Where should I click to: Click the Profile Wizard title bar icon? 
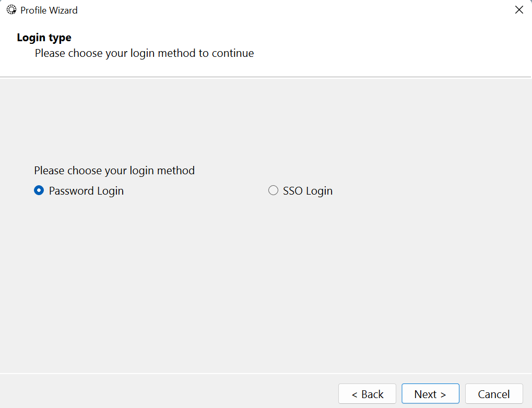point(11,10)
